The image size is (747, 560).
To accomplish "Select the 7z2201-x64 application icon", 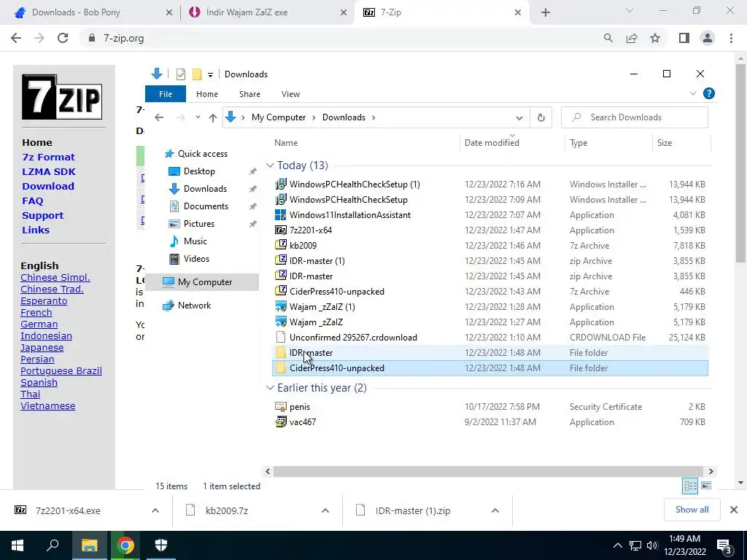I will click(281, 230).
